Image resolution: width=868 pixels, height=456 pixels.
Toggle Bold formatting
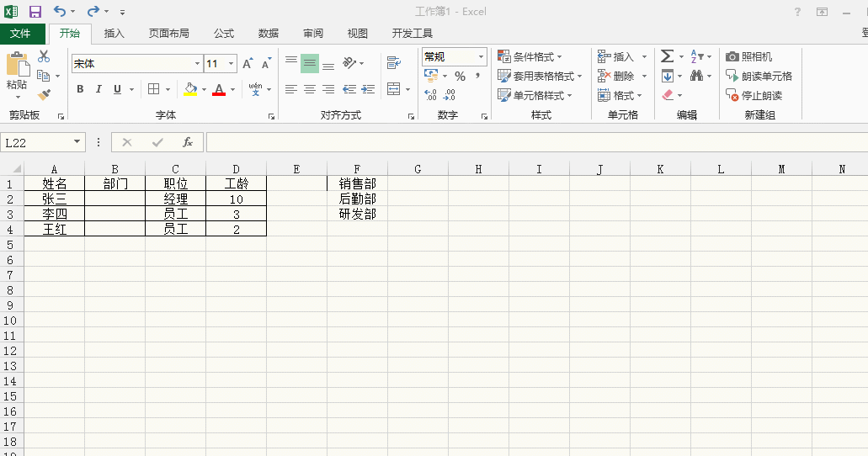coord(80,89)
